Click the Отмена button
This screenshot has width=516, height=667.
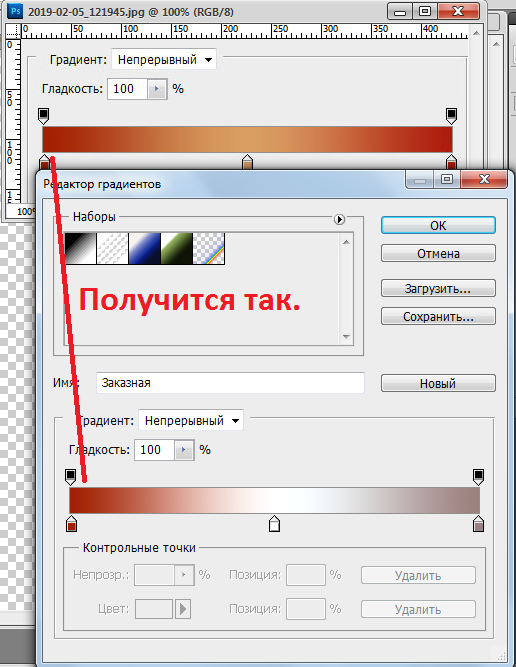click(438, 254)
